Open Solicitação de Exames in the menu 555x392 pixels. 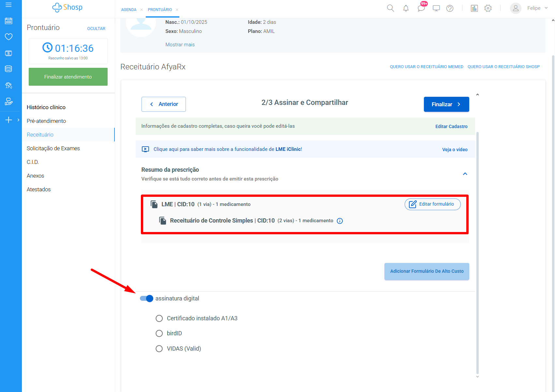[x=53, y=148]
